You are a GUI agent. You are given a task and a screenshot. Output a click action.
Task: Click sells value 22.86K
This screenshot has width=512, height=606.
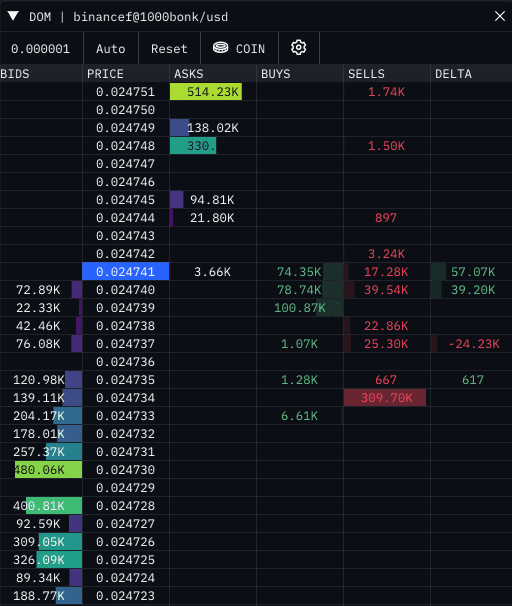386,326
